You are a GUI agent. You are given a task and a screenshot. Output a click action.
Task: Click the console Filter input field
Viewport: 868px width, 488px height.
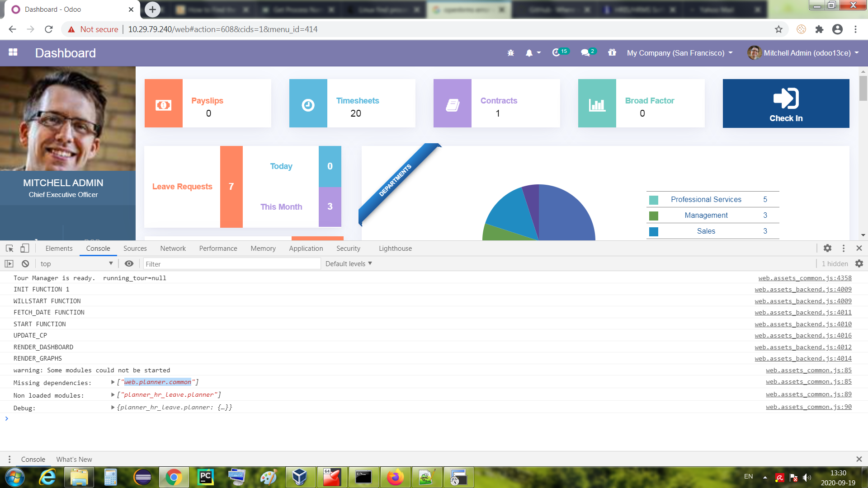pyautogui.click(x=231, y=264)
